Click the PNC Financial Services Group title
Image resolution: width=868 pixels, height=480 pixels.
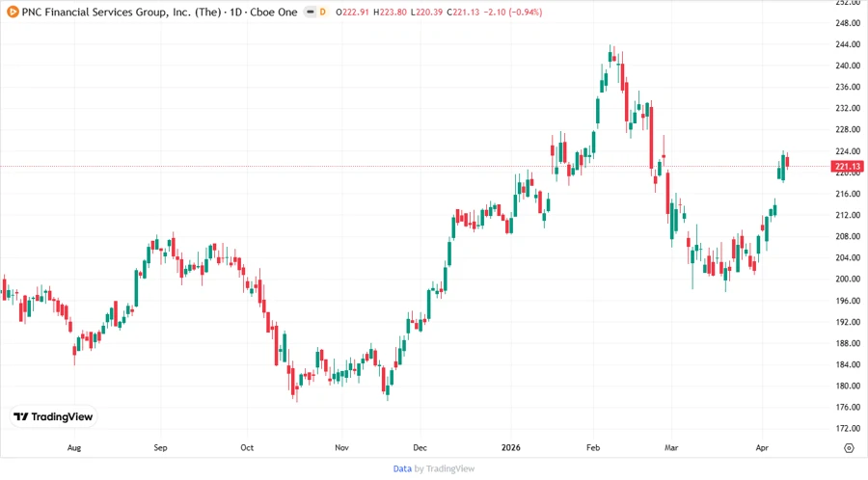[122, 12]
